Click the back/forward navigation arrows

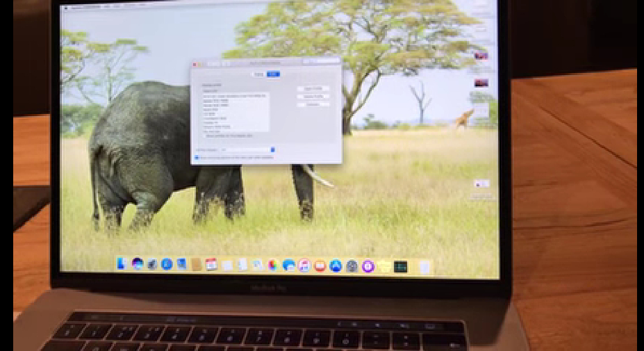(x=213, y=64)
